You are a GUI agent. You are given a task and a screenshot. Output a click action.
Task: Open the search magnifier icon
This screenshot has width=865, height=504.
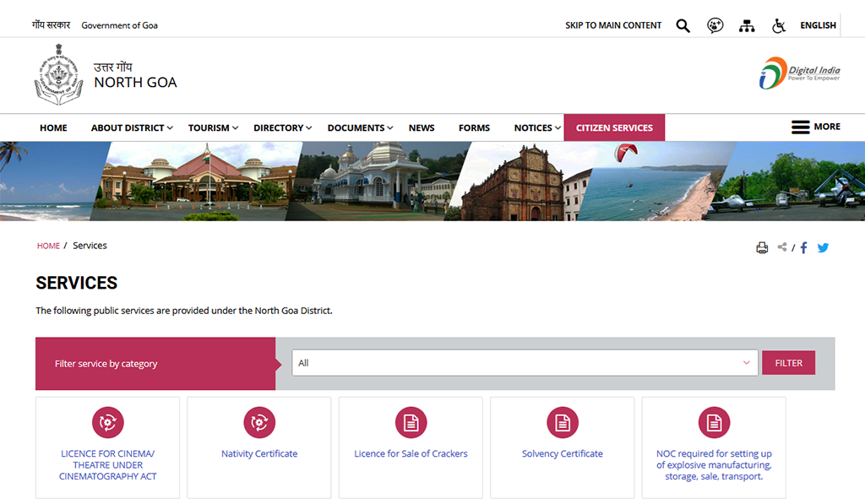pos(683,25)
